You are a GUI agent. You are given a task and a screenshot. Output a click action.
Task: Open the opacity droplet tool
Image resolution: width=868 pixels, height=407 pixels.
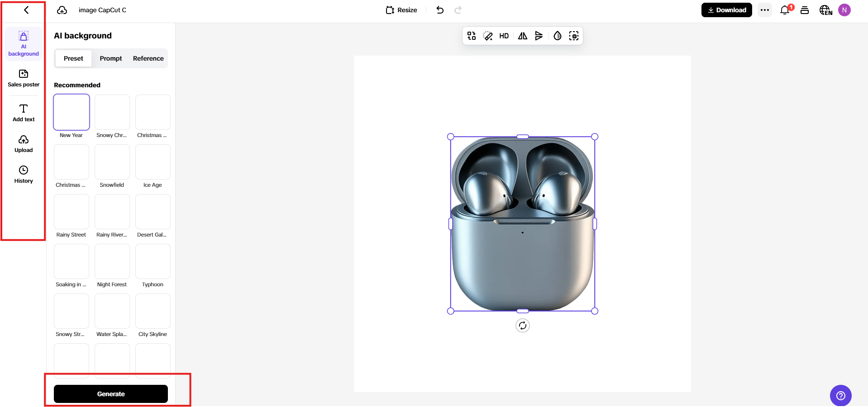(558, 36)
